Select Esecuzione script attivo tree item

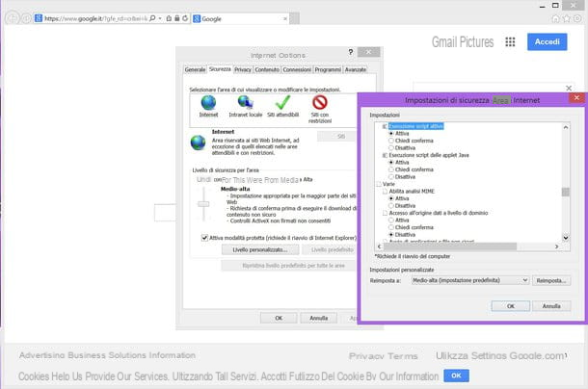415,126
